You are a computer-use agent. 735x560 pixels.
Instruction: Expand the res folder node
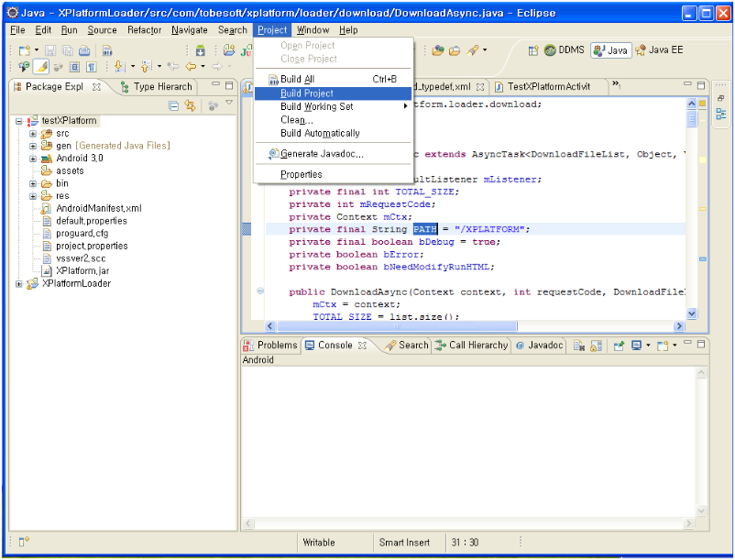(x=33, y=196)
